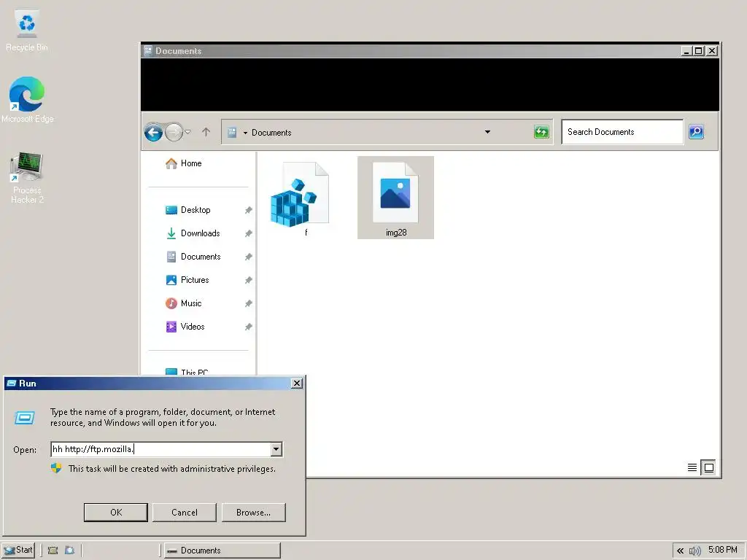Show hidden tray icons chevron
The height and width of the screenshot is (560, 747).
681,551
